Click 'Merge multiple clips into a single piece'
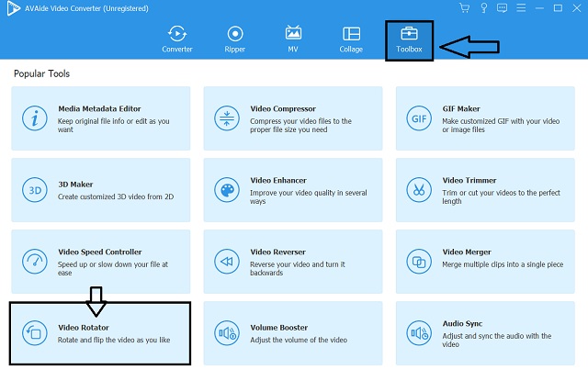588x381 pixels. click(503, 264)
